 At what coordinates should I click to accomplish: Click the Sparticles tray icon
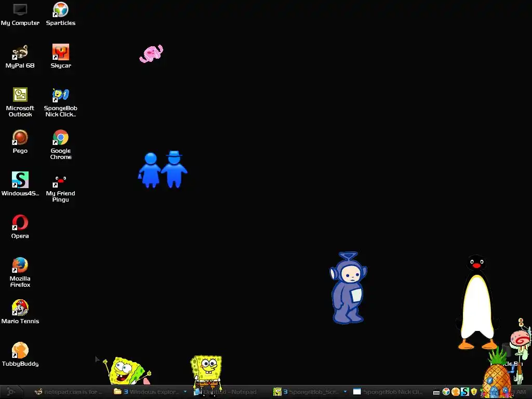[x=446, y=392]
